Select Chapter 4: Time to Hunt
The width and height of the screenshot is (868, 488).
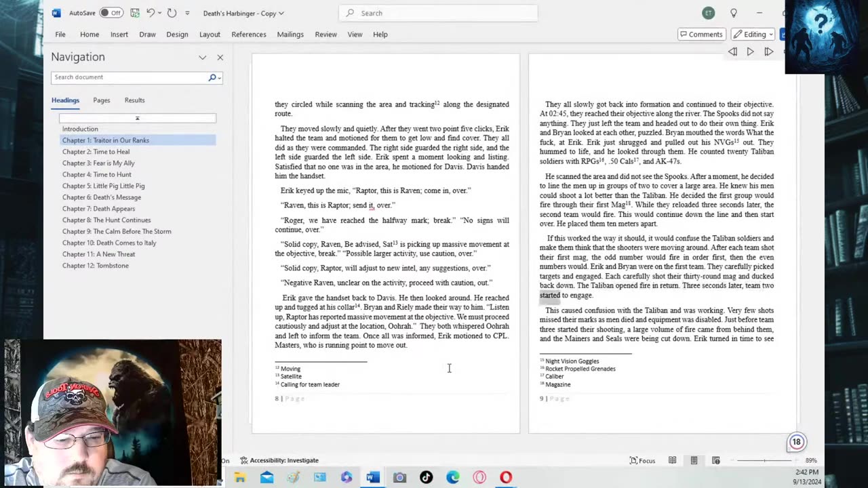96,174
